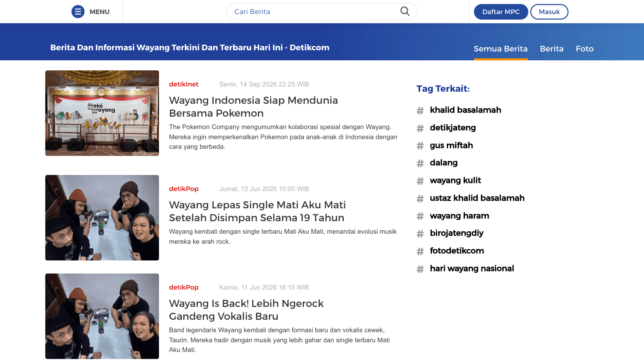Click the Daftar MPC button
This screenshot has height=362, width=644.
click(x=501, y=12)
